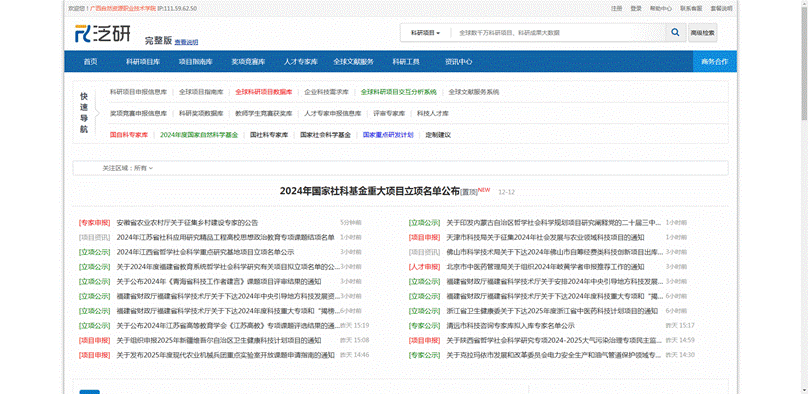Open 安徽省农业农村厅关于征集乡村建设专家的公告

click(x=187, y=223)
